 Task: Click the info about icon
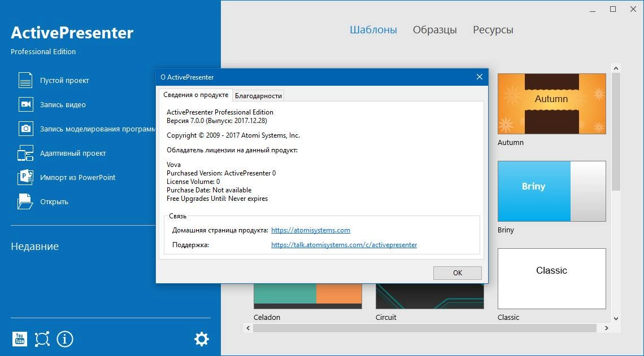point(64,339)
